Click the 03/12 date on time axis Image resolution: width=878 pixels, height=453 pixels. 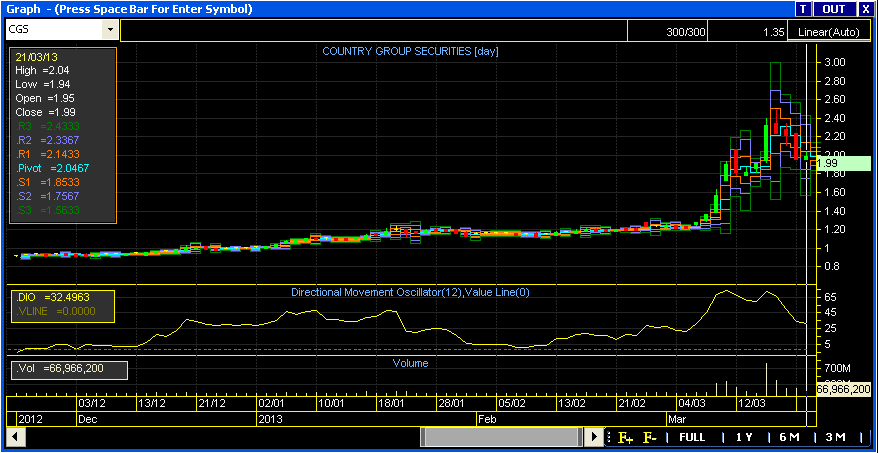pos(91,403)
